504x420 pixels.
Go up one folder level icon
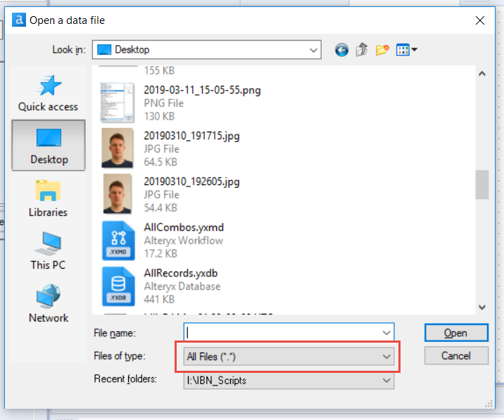(x=362, y=49)
